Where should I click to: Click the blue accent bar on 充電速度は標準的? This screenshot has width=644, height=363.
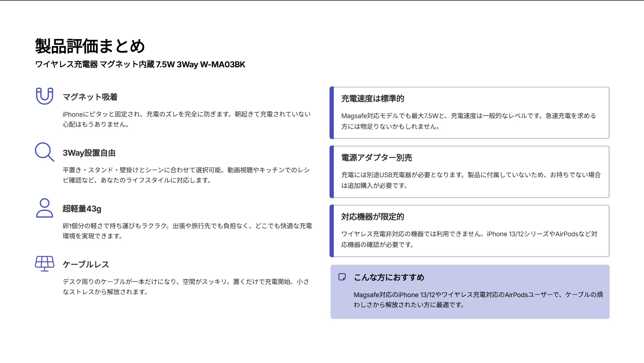point(331,112)
